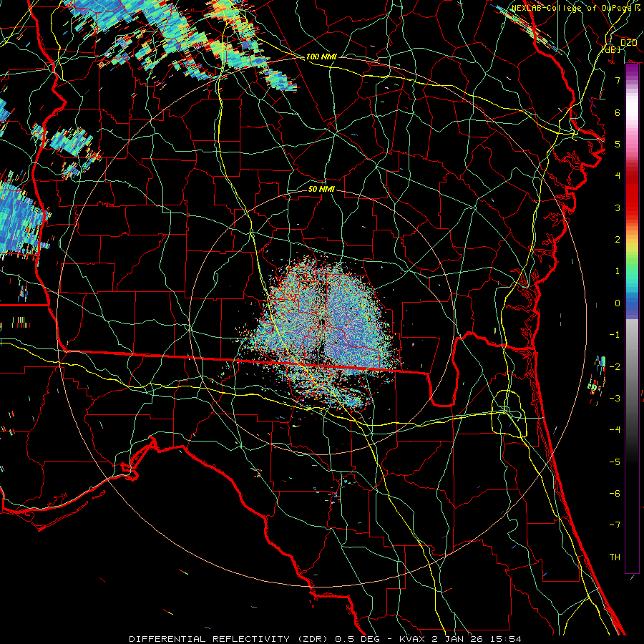The width and height of the screenshot is (644, 644).
Task: Click the "2" value on the scale
Action: coord(618,240)
